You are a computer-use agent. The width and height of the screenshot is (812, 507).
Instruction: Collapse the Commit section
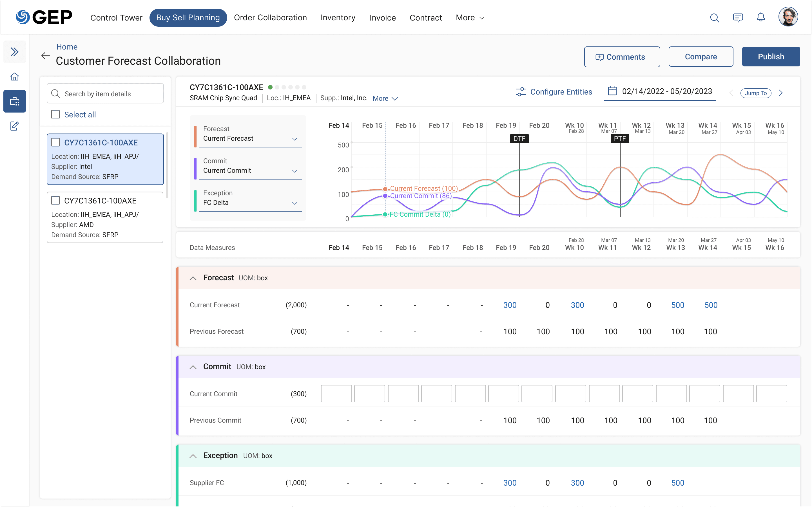pos(193,367)
